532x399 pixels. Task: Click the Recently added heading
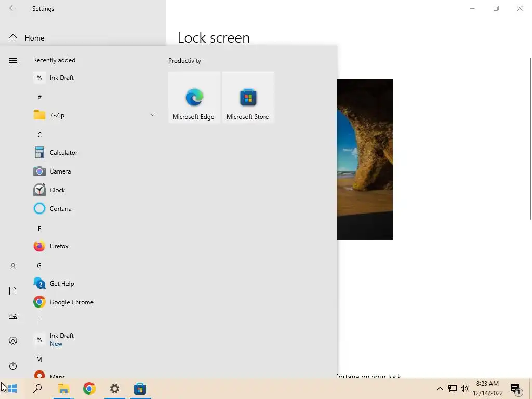coord(54,60)
